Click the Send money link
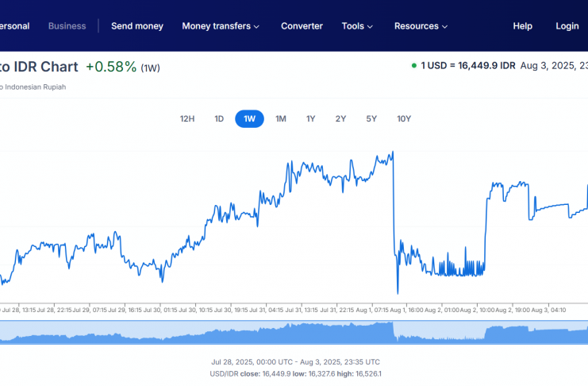Image resolution: width=588 pixels, height=386 pixels. (x=137, y=26)
